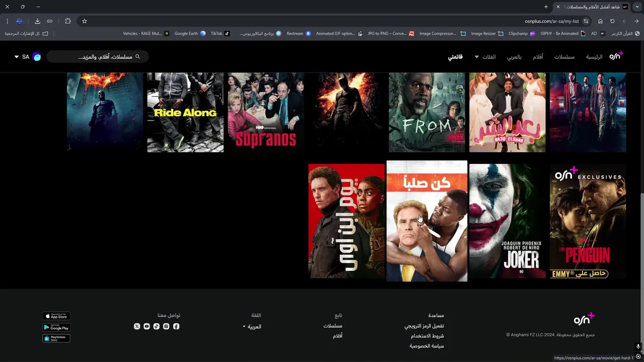This screenshot has height=362, width=644.
Task: Open Chrome three-dot menu
Action: (x=7, y=21)
